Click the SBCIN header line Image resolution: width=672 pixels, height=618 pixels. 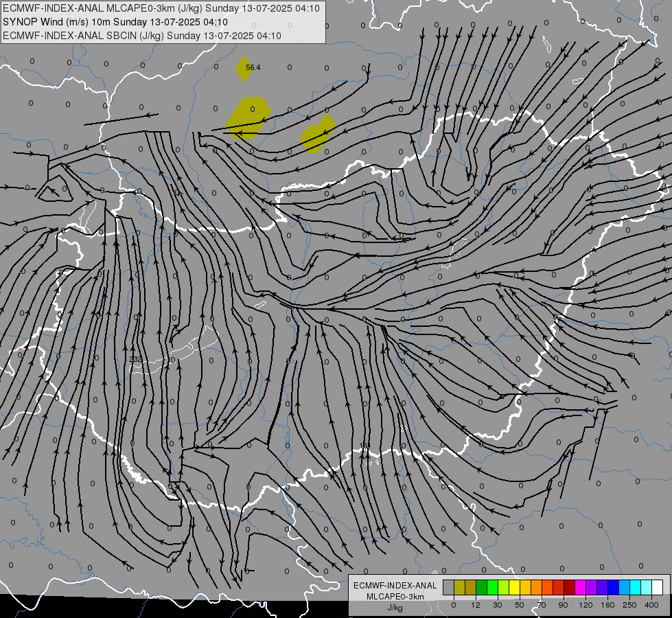tap(142, 36)
